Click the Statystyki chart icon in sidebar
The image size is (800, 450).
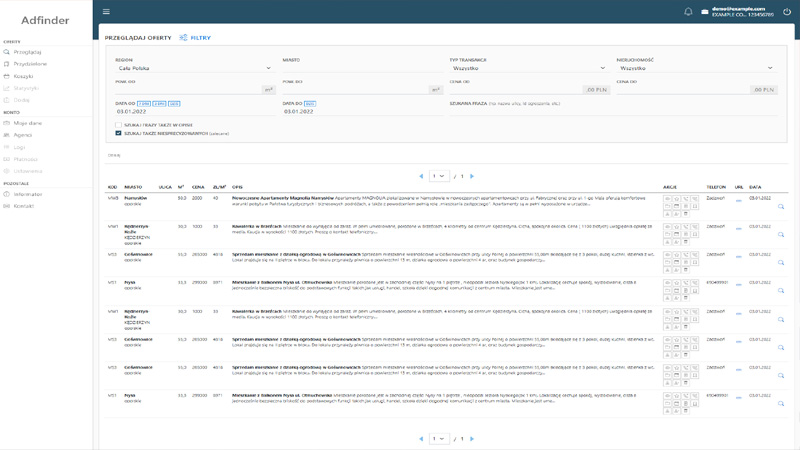[7, 88]
